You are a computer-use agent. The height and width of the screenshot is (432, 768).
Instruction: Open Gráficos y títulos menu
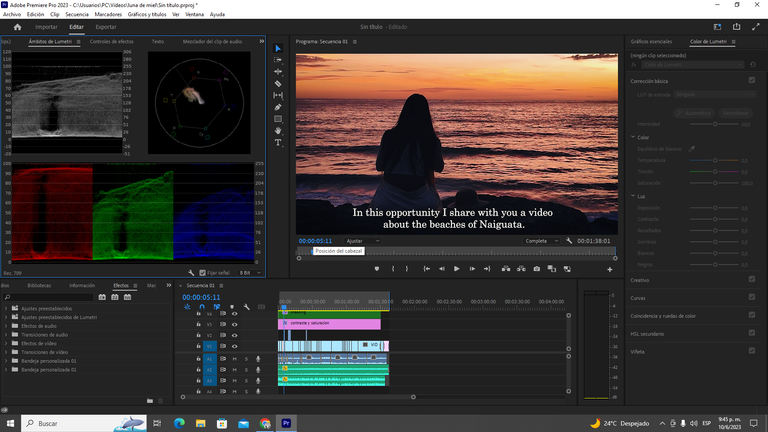pos(147,14)
